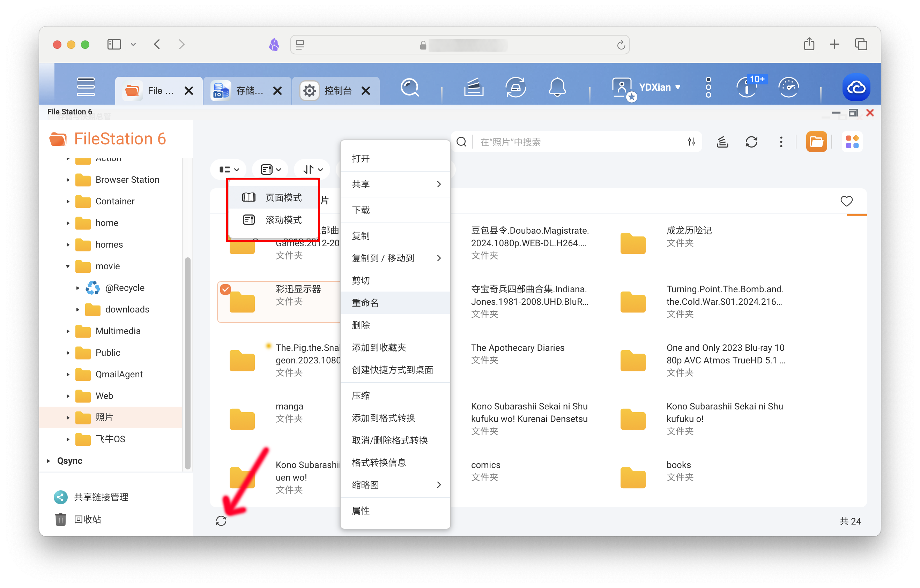Image resolution: width=920 pixels, height=588 pixels.
Task: Choose 删除 in context menu
Action: coord(395,325)
